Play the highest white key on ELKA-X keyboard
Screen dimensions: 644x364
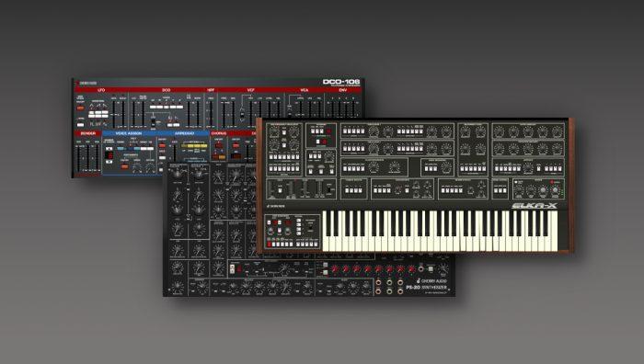click(x=554, y=231)
